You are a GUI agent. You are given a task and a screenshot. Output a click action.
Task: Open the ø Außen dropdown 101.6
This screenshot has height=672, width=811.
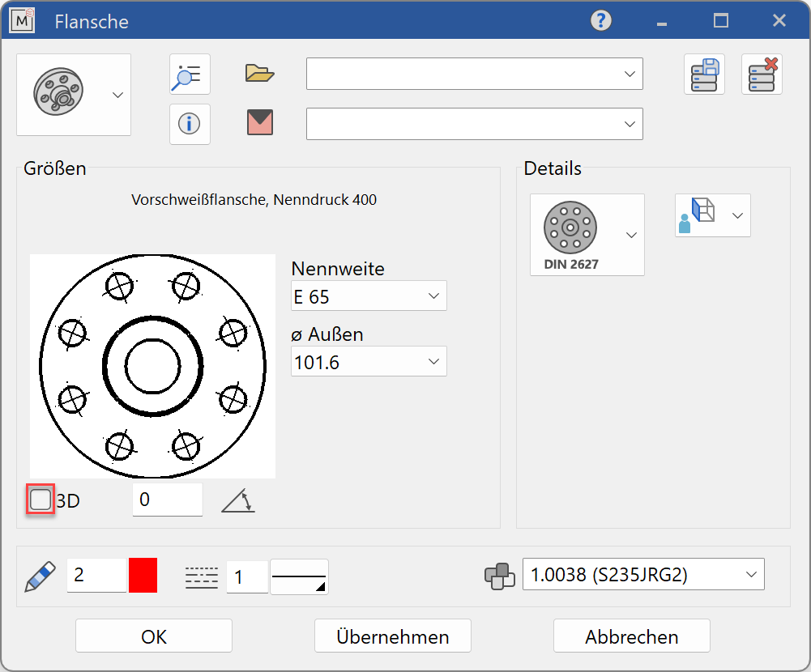click(369, 361)
